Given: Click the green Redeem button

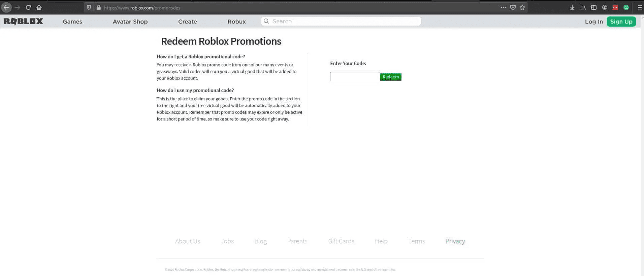Looking at the screenshot, I should [x=391, y=77].
